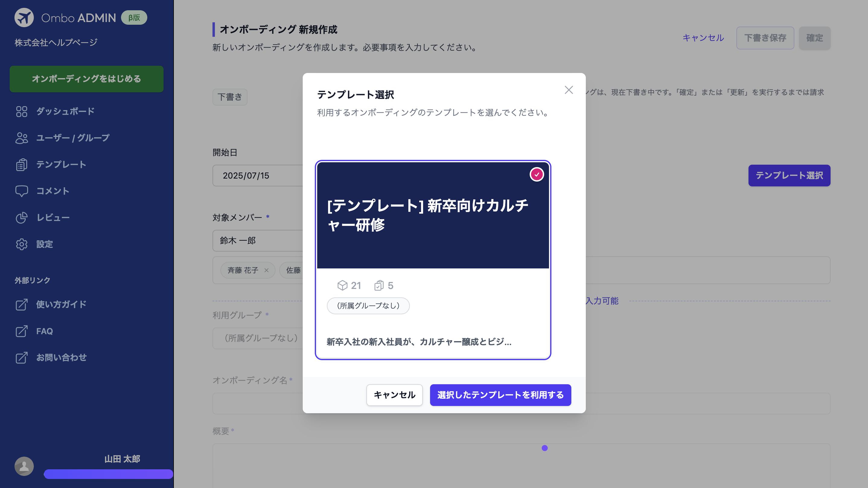Click the Users / Groups people icon
This screenshot has width=868, height=488.
tap(21, 138)
